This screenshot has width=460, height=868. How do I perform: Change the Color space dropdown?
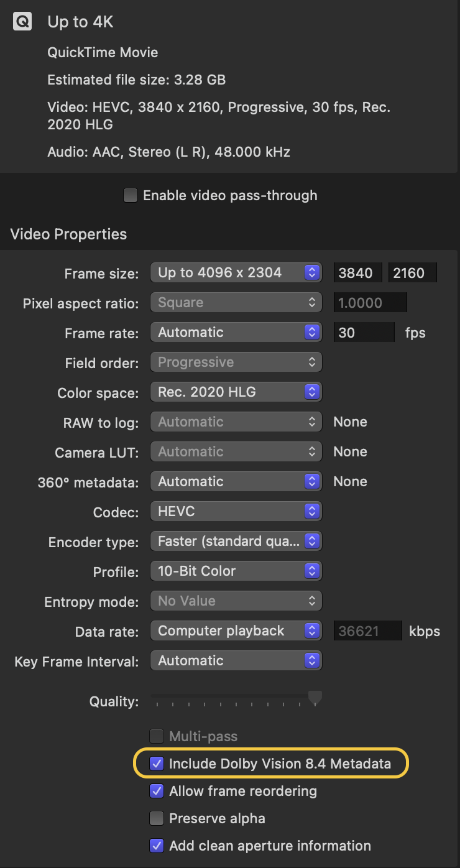click(x=236, y=392)
